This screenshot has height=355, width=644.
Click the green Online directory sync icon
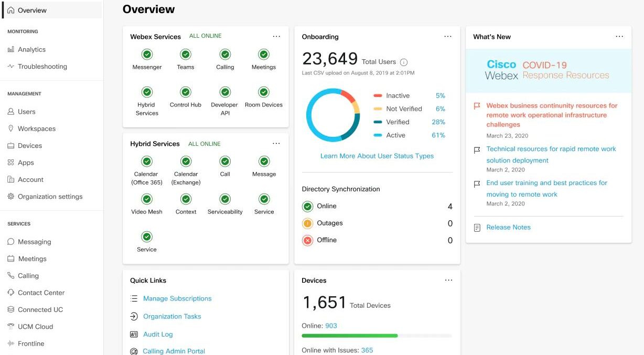click(x=308, y=207)
